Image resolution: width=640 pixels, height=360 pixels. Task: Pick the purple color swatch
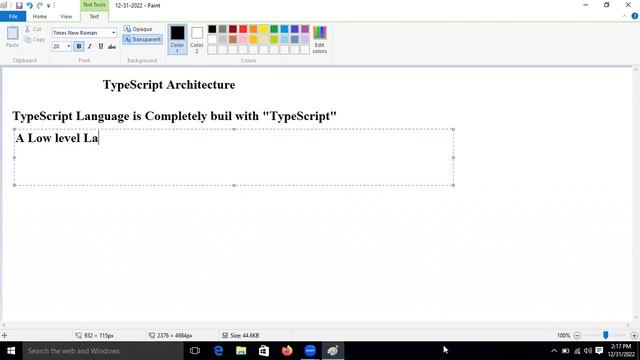point(305,29)
